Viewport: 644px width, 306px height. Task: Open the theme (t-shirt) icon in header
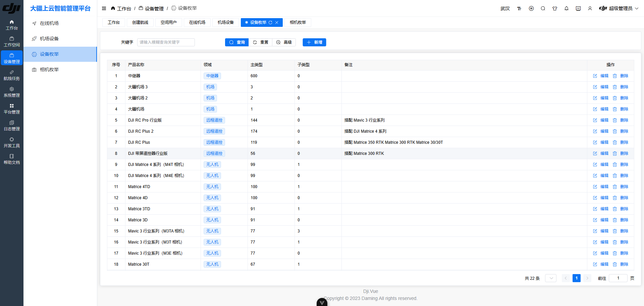point(555,8)
